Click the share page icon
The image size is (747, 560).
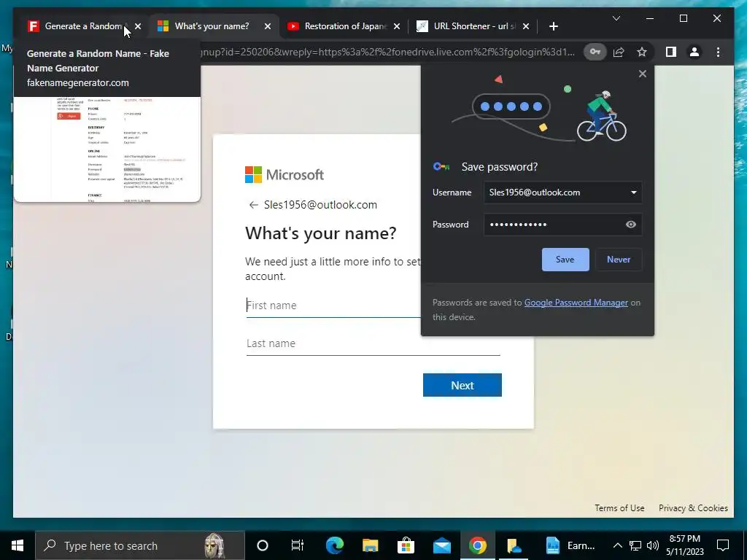619,52
